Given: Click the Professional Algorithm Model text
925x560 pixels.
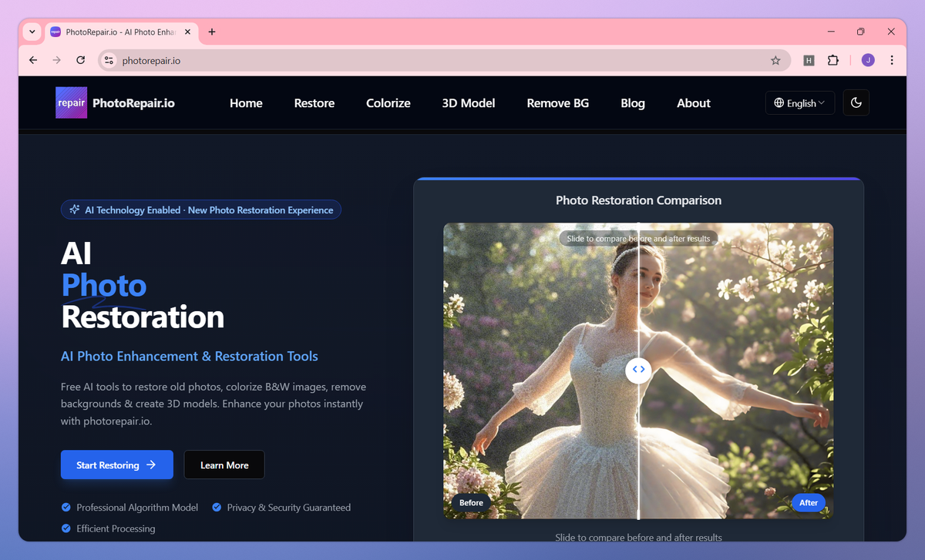Looking at the screenshot, I should point(137,507).
